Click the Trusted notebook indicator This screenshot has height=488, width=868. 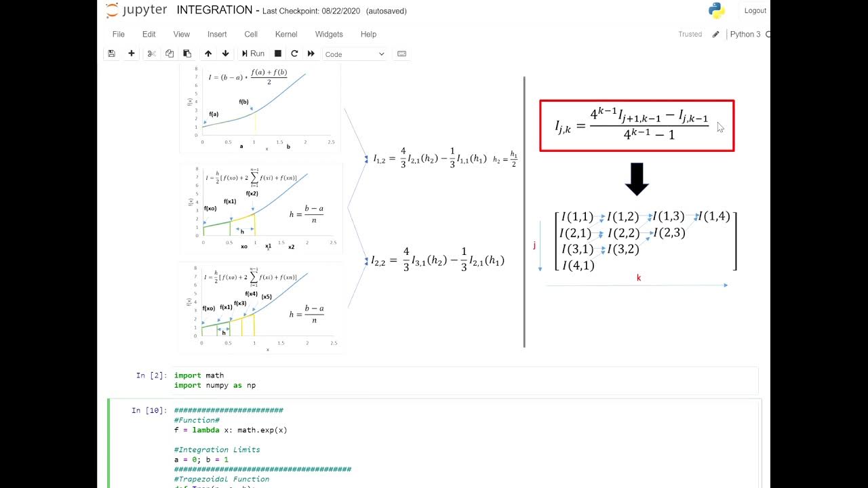[x=690, y=34]
